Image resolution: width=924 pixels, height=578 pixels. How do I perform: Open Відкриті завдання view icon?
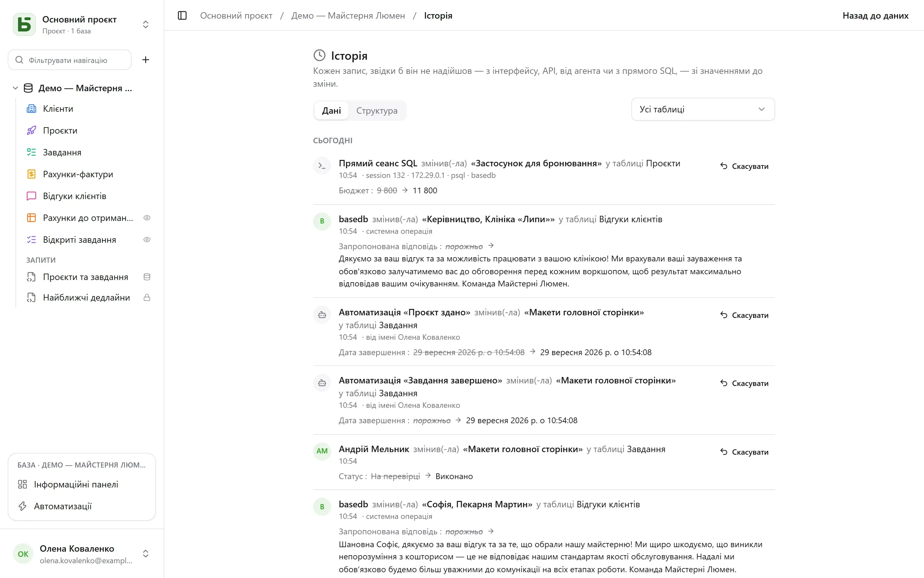pyautogui.click(x=31, y=240)
